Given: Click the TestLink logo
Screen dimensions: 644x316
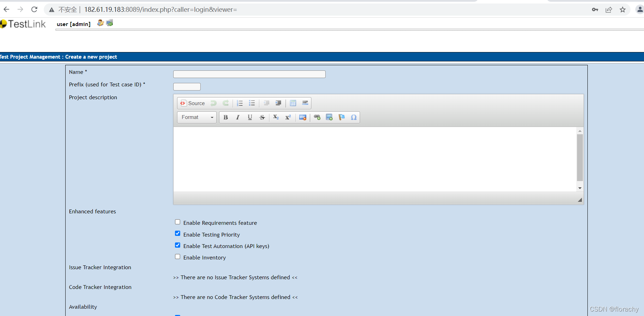Looking at the screenshot, I should [x=23, y=24].
